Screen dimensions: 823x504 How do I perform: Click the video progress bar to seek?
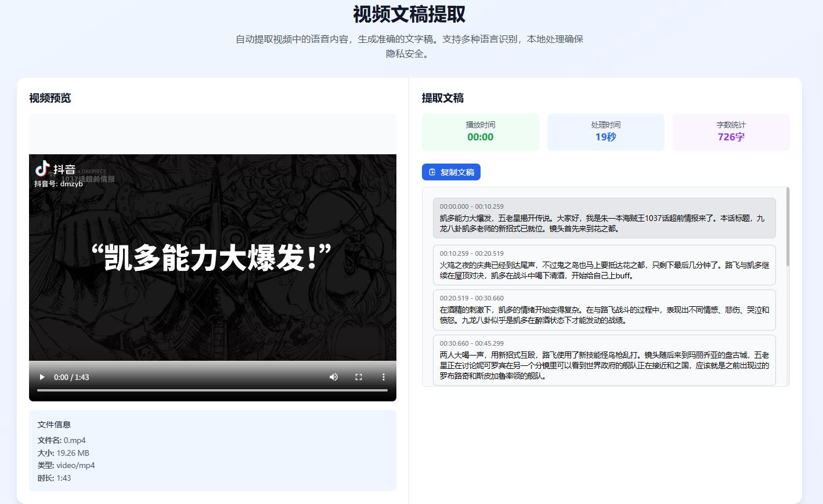[212, 390]
